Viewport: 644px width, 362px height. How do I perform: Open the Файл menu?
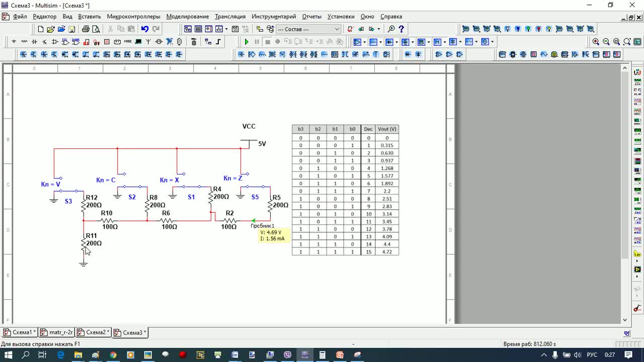coord(20,17)
